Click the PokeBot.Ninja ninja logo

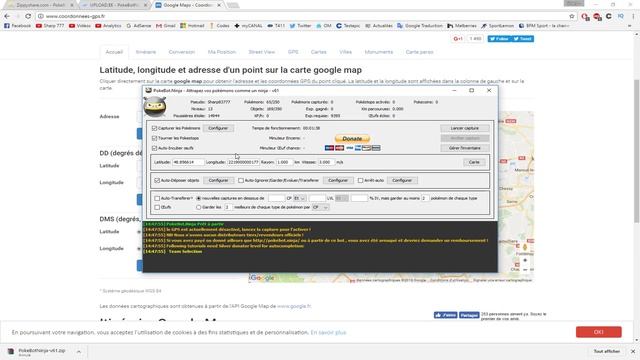[x=155, y=107]
